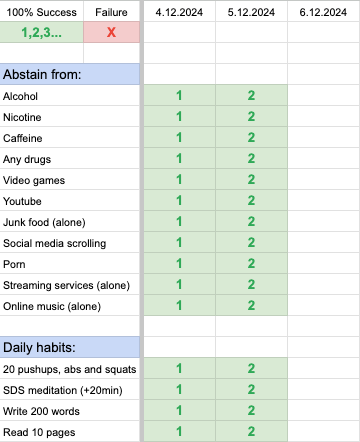Viewport: 360px width, 442px height.
Task: Click the empty Youtube cell for 6.12.2024
Action: click(x=323, y=201)
